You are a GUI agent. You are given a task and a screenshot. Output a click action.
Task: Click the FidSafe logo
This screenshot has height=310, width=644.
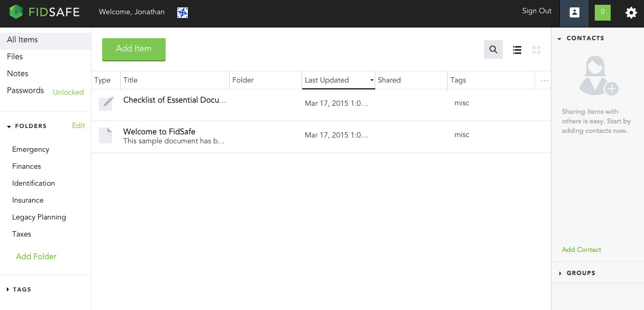tap(44, 12)
